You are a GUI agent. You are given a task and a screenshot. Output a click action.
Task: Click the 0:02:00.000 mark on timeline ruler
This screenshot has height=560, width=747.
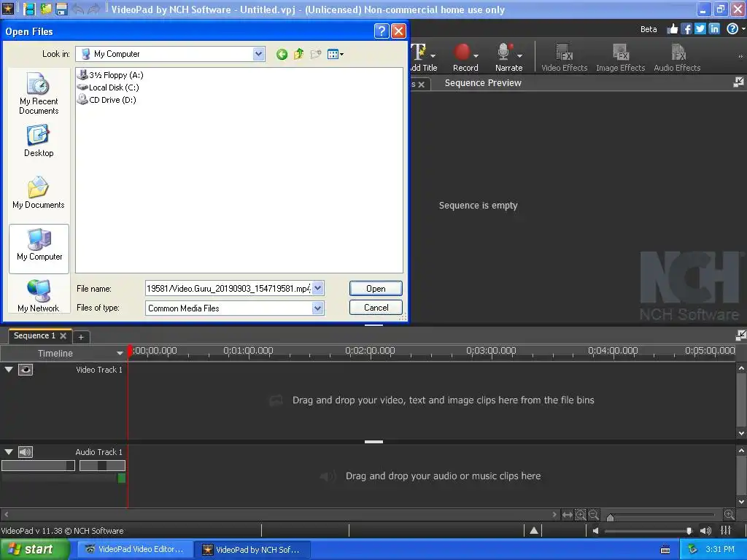tap(370, 351)
